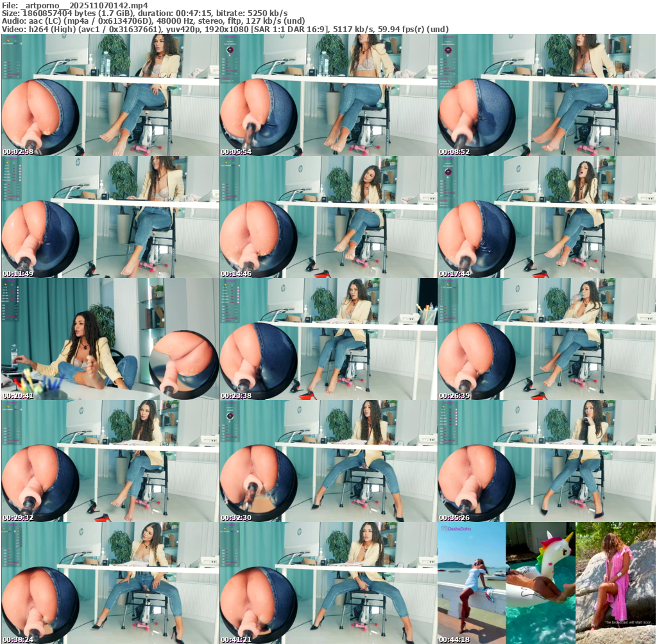Click the final thumbnail at 00:44:18
This screenshot has width=657, height=644.
(x=547, y=583)
